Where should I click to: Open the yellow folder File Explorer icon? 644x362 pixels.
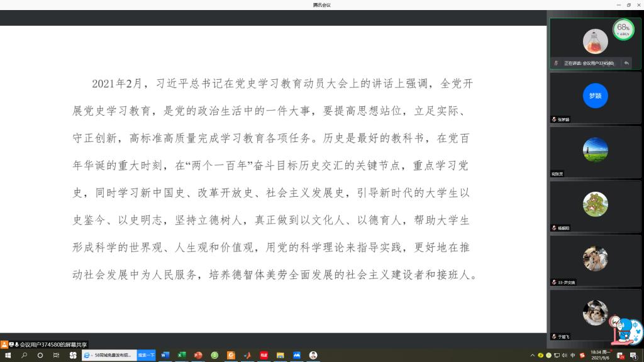pyautogui.click(x=280, y=355)
